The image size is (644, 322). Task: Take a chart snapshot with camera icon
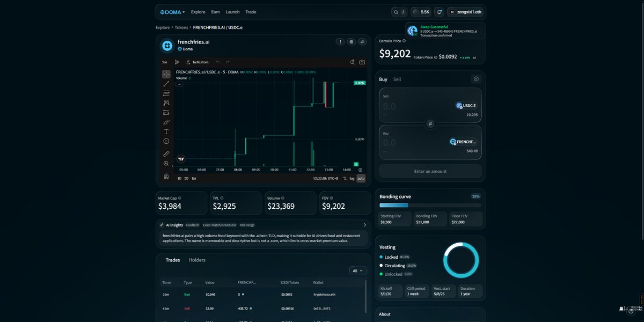point(362,62)
